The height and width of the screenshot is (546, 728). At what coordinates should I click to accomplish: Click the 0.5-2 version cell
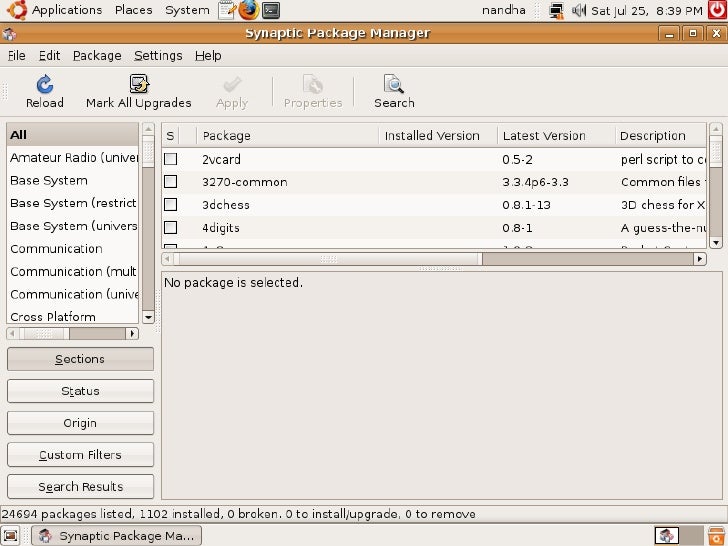tap(517, 159)
